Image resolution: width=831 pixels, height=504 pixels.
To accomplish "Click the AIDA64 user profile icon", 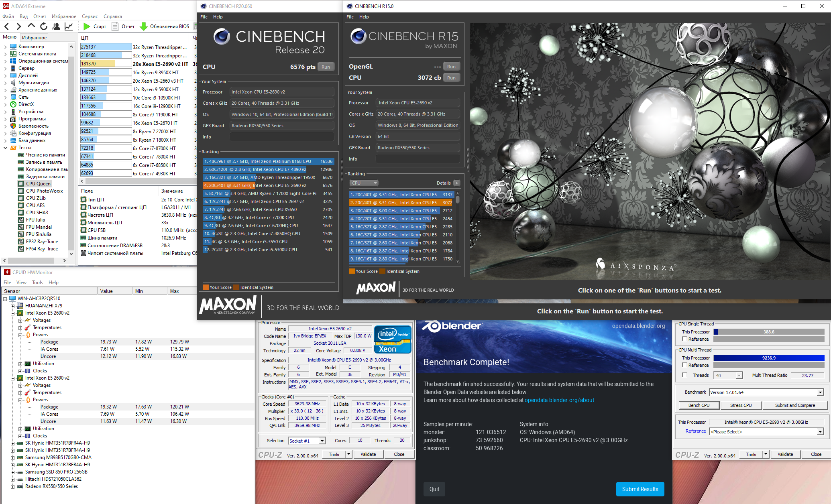I will click(56, 26).
